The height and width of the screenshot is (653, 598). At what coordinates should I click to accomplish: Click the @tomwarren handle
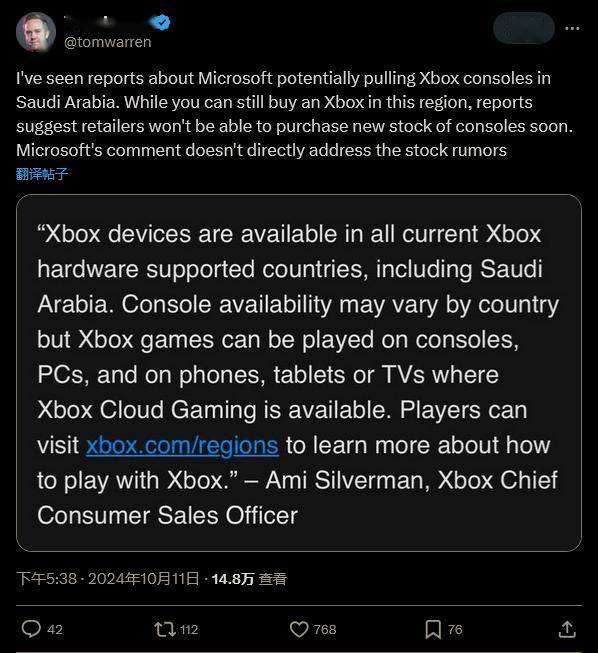[x=107, y=42]
